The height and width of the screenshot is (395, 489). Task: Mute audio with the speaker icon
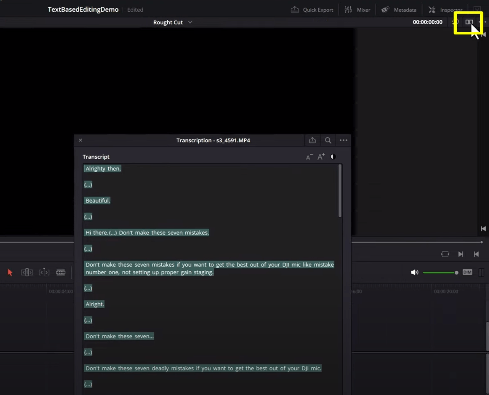coord(414,272)
